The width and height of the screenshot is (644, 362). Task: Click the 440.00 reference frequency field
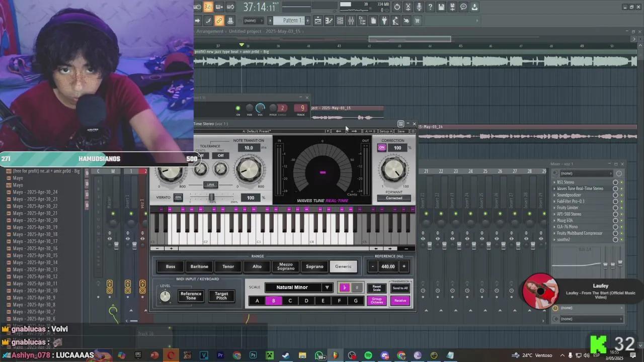[x=388, y=266]
